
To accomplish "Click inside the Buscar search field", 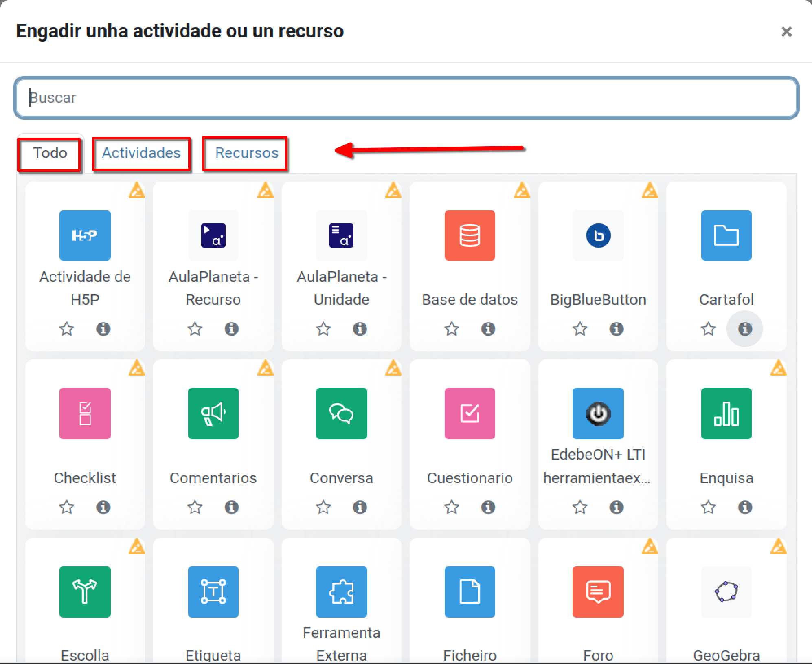I will (406, 97).
